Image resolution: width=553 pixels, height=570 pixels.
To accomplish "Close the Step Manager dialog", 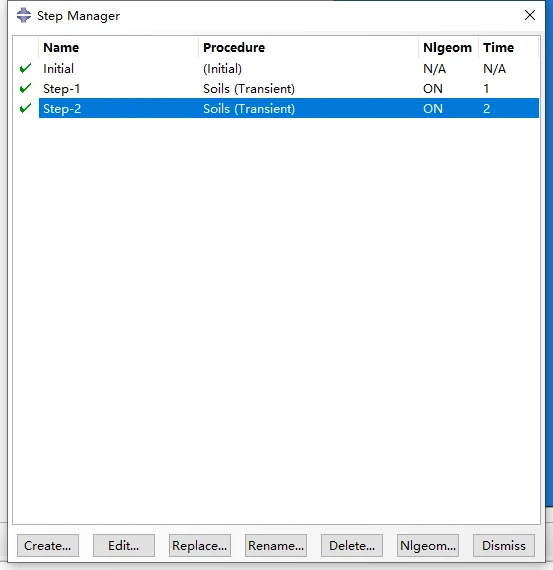I will click(530, 15).
